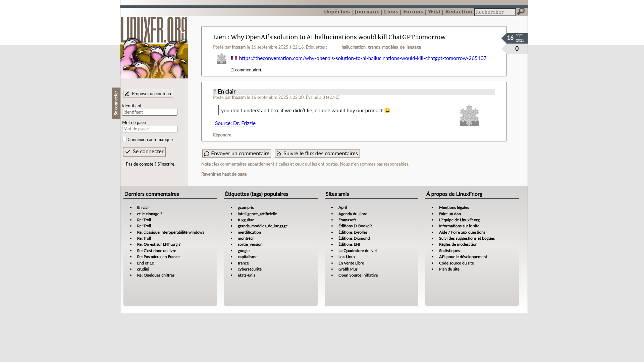The width and height of the screenshot is (644, 362).
Task: Open the LinuxFr.org penguin logo
Action: coord(154,47)
